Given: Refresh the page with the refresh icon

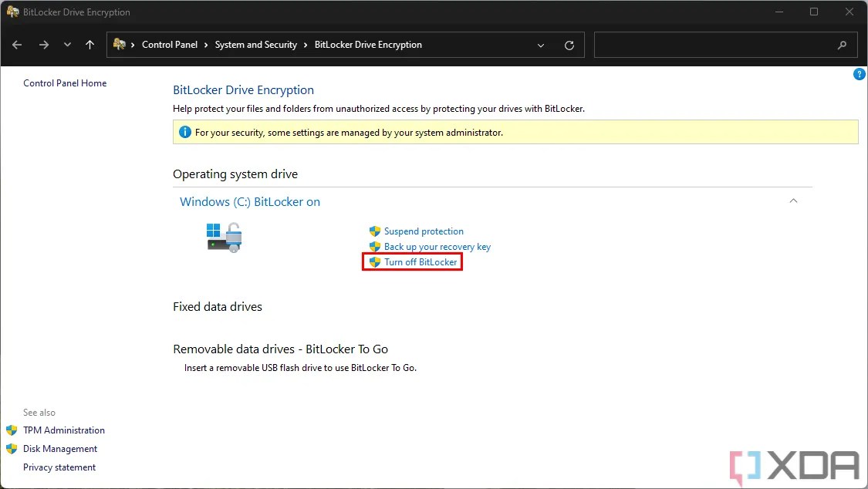Looking at the screenshot, I should (569, 45).
